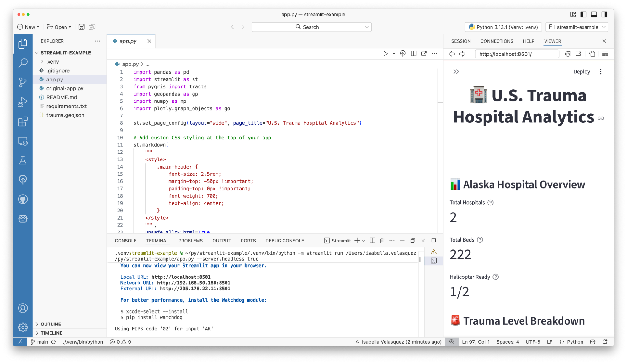Refresh the Viewer page

tap(567, 54)
